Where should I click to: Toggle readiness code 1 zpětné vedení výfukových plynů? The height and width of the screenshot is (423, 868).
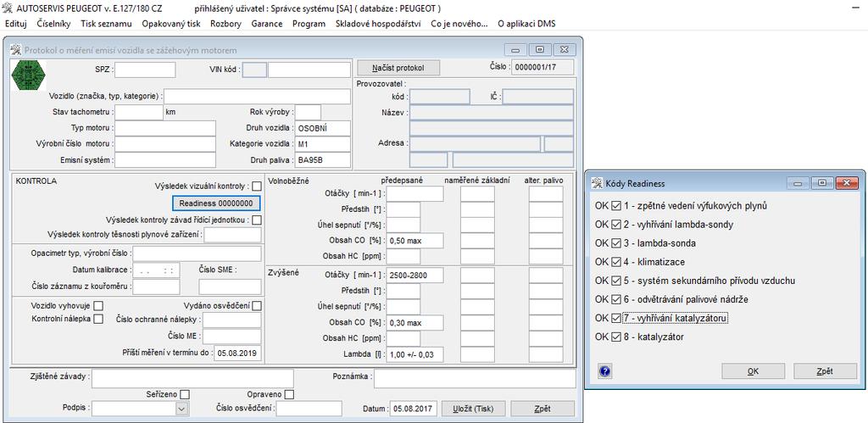(616, 206)
